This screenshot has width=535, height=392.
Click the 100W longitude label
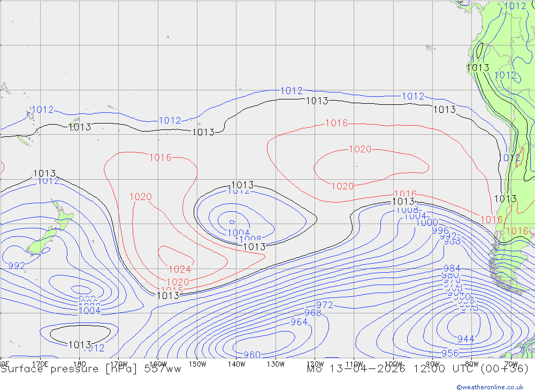(x=394, y=364)
